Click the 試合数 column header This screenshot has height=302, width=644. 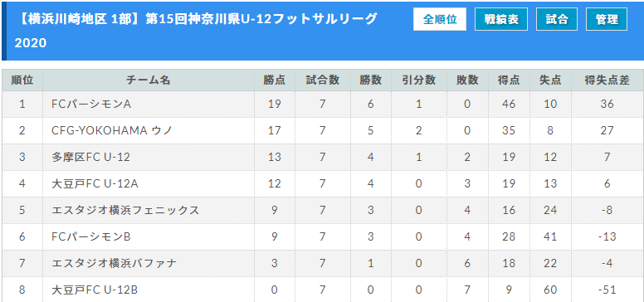tap(322, 80)
